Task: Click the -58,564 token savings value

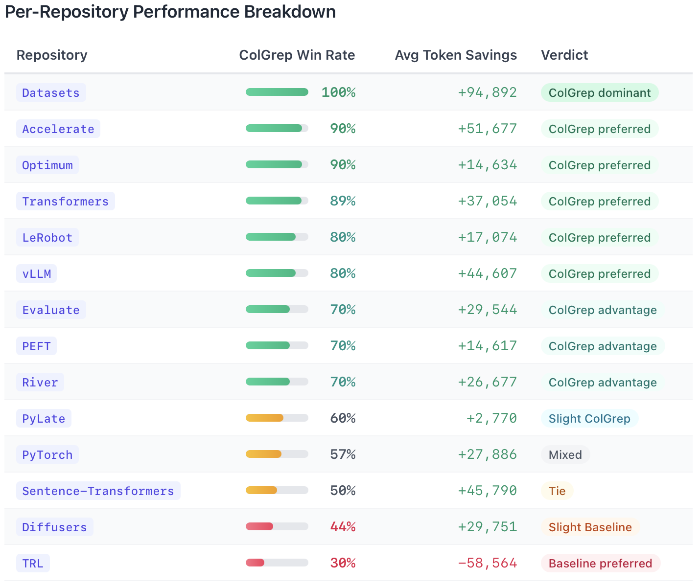Action: (487, 564)
